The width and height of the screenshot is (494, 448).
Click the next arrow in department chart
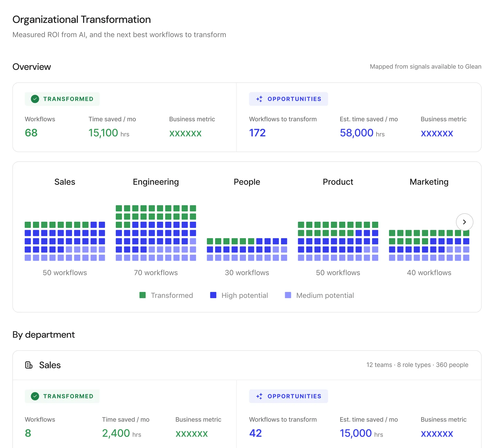(464, 222)
